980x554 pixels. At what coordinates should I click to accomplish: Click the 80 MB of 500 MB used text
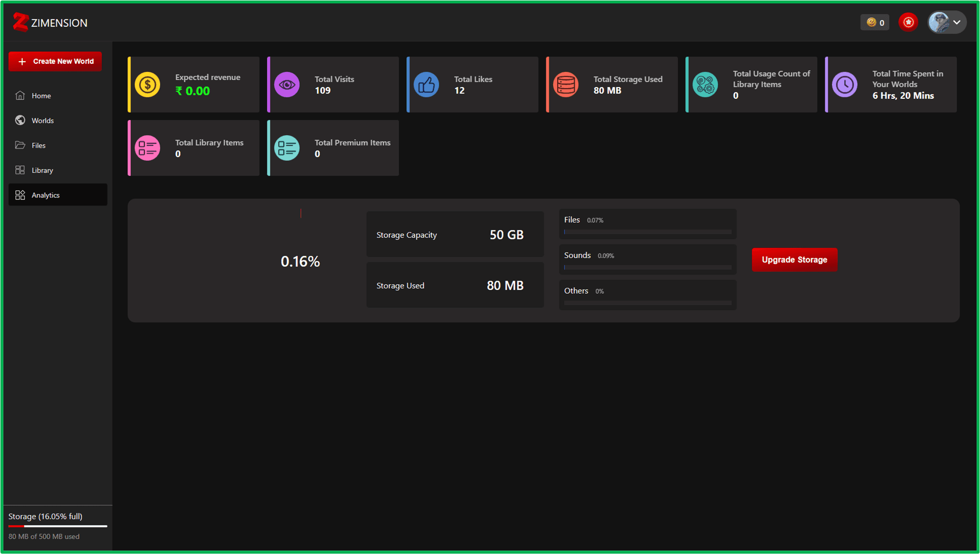coord(44,536)
